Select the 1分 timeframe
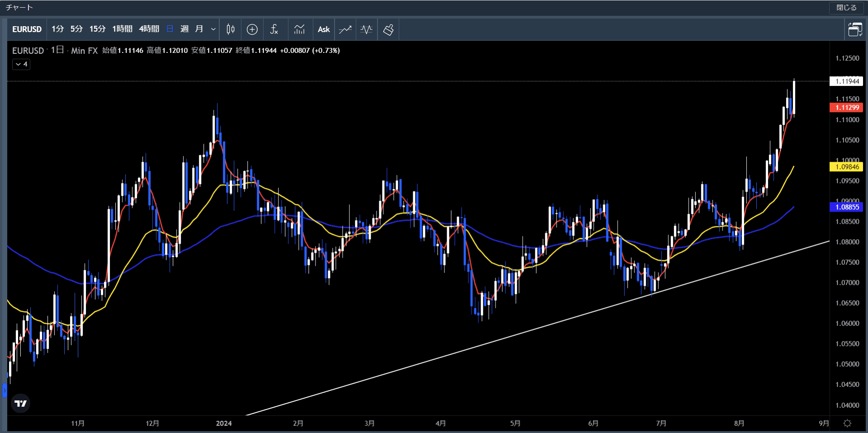Screen dimensions: 868x433 57,29
